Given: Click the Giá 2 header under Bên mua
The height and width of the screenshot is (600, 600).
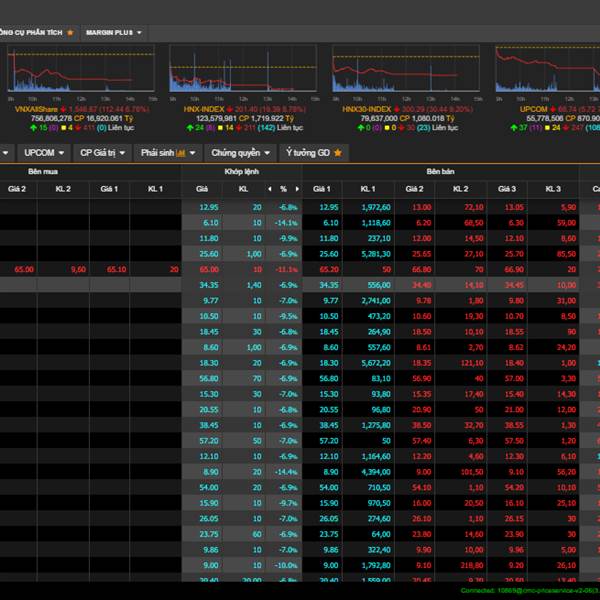Looking at the screenshot, I should coord(17,189).
